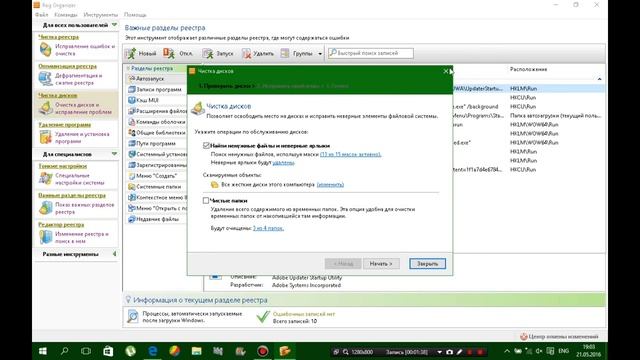Close the Чистка дисков dialog with X
640x360 pixels.
(x=446, y=71)
